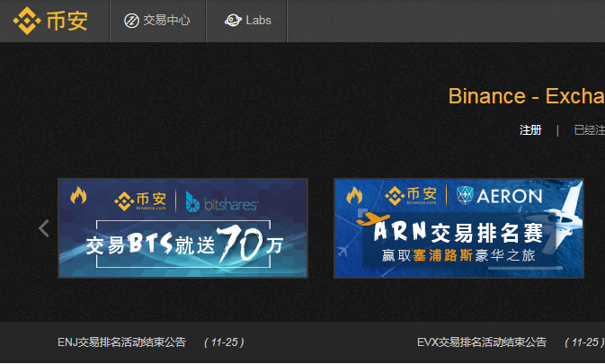This screenshot has width=605, height=364.
Task: Click the flame icon on AERON banner
Action: (354, 195)
